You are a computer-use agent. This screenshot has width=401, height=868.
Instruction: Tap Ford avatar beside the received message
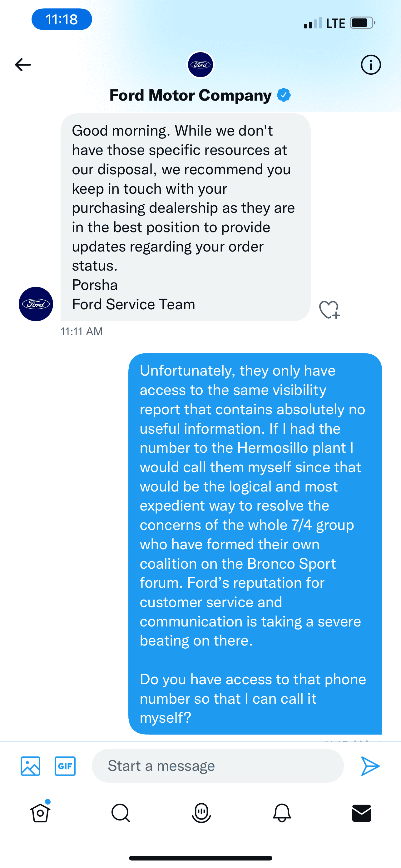point(36,304)
